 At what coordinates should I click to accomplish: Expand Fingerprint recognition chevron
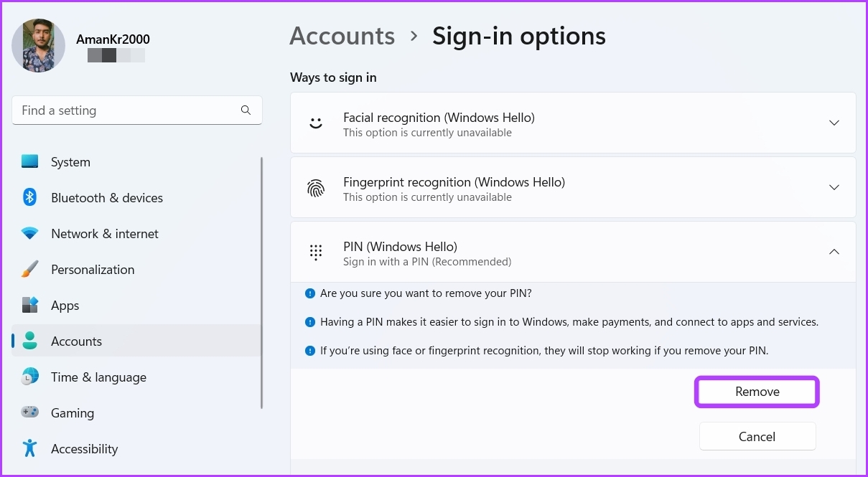coord(834,187)
